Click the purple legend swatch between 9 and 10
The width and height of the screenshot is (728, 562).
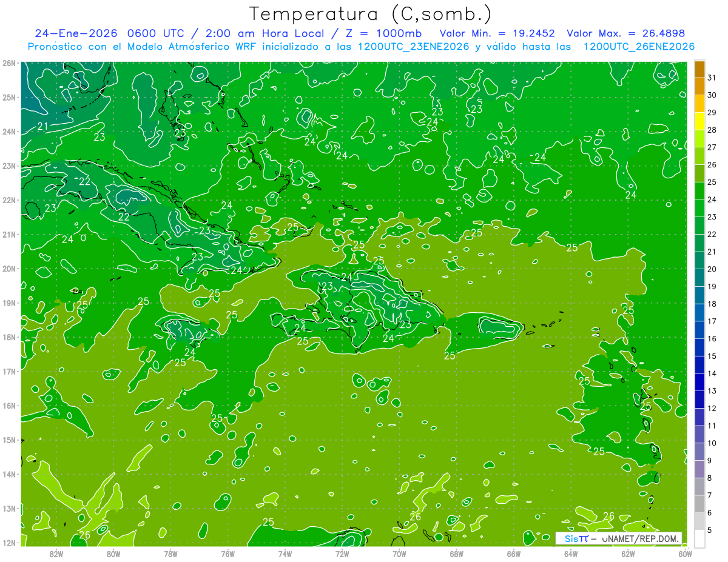pos(699,452)
